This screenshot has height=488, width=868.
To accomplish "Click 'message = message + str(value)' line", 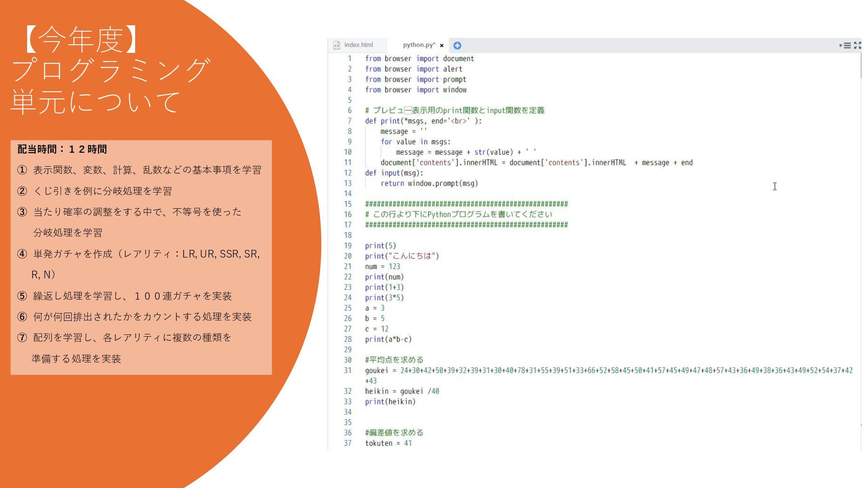I will [x=466, y=152].
